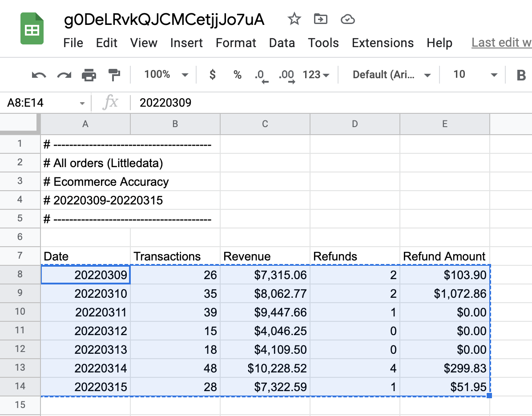Undo the last action
532x416 pixels.
pos(39,75)
